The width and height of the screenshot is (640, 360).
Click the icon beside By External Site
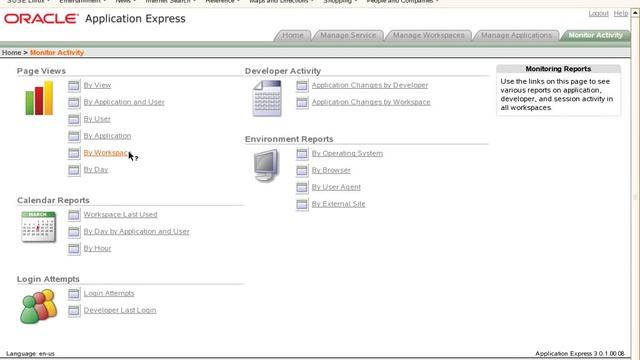302,204
